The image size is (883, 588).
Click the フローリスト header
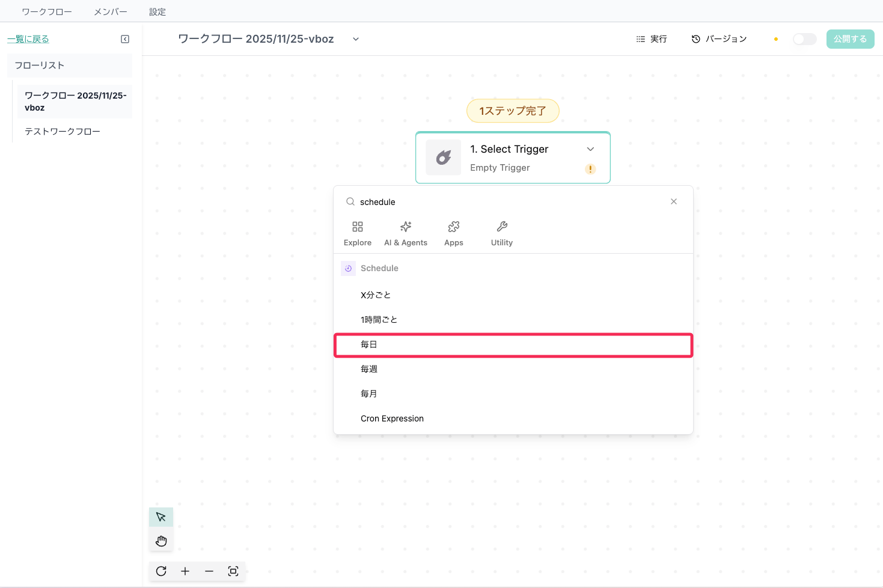(x=70, y=66)
